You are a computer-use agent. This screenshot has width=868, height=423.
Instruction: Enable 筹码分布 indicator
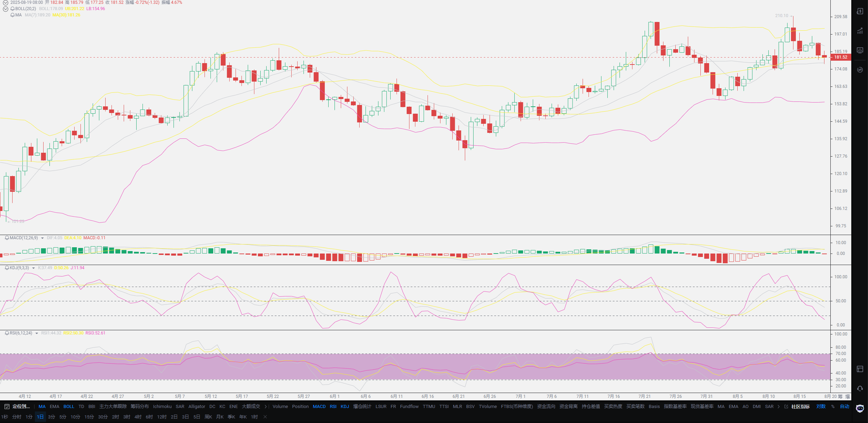click(140, 407)
